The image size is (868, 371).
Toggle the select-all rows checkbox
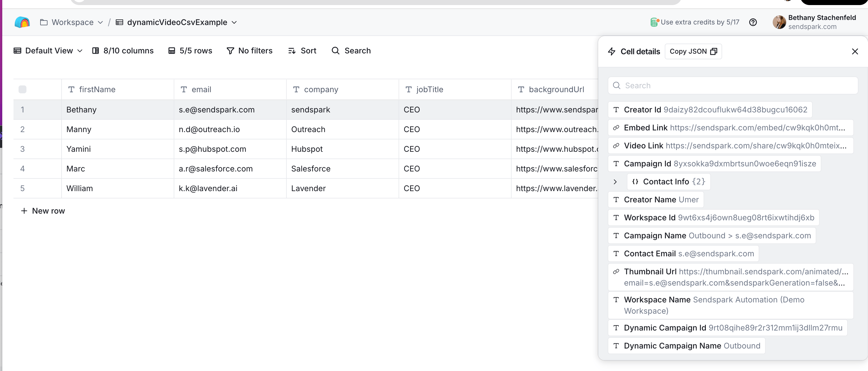click(22, 89)
